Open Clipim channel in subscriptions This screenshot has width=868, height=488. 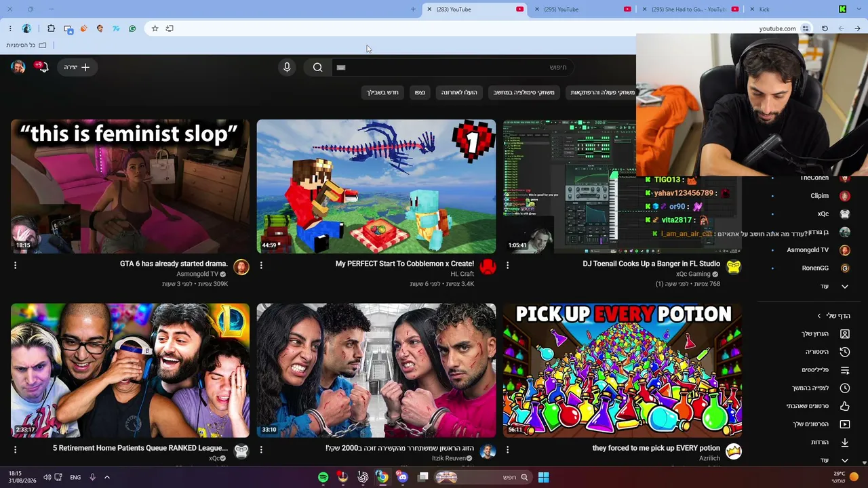[x=819, y=196]
